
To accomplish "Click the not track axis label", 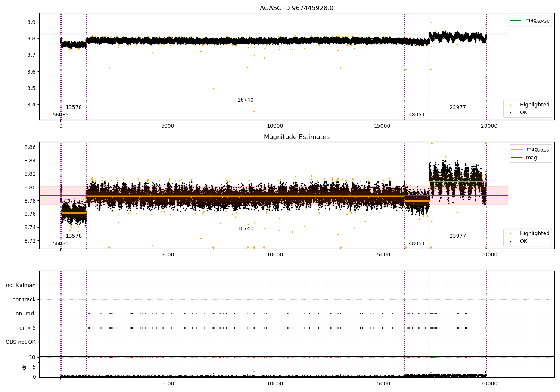I will [24, 299].
